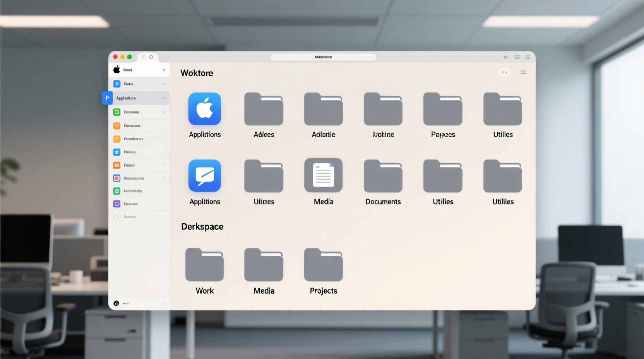Click the Media document icon in second row

[323, 175]
